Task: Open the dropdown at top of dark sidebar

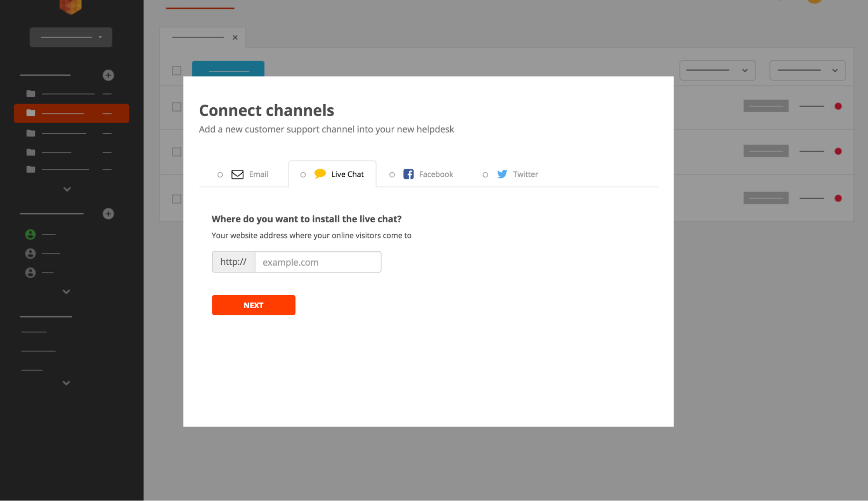Action: [x=71, y=37]
